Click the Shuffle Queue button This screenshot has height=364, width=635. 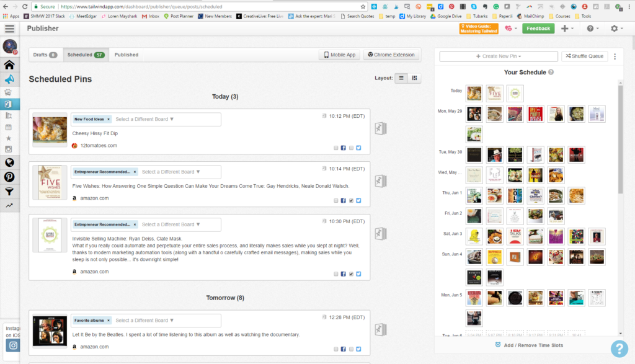tap(584, 56)
